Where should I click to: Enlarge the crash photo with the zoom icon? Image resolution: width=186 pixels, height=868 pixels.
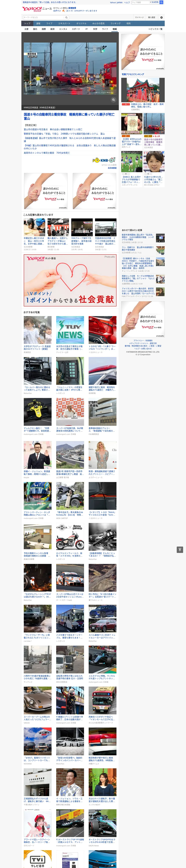coord(113,100)
